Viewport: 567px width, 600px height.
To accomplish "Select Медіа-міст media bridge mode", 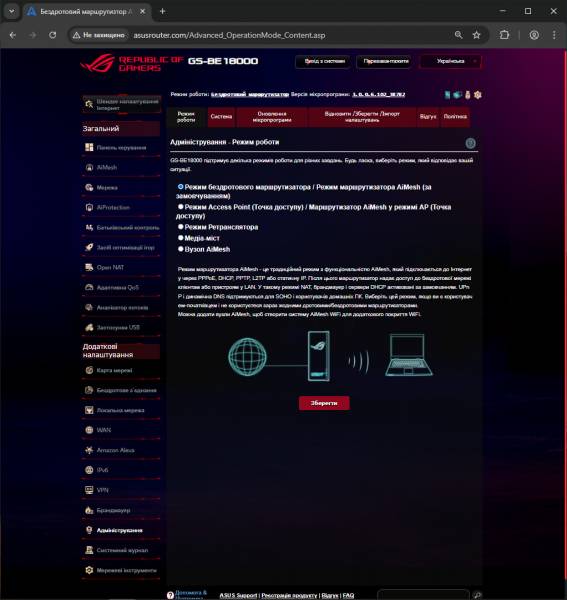I will [181, 238].
